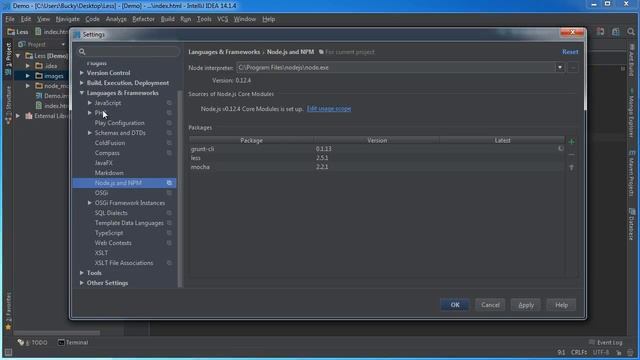This screenshot has height=360, width=640.
Task: Select the images folder in Project tree
Action: pos(53,76)
